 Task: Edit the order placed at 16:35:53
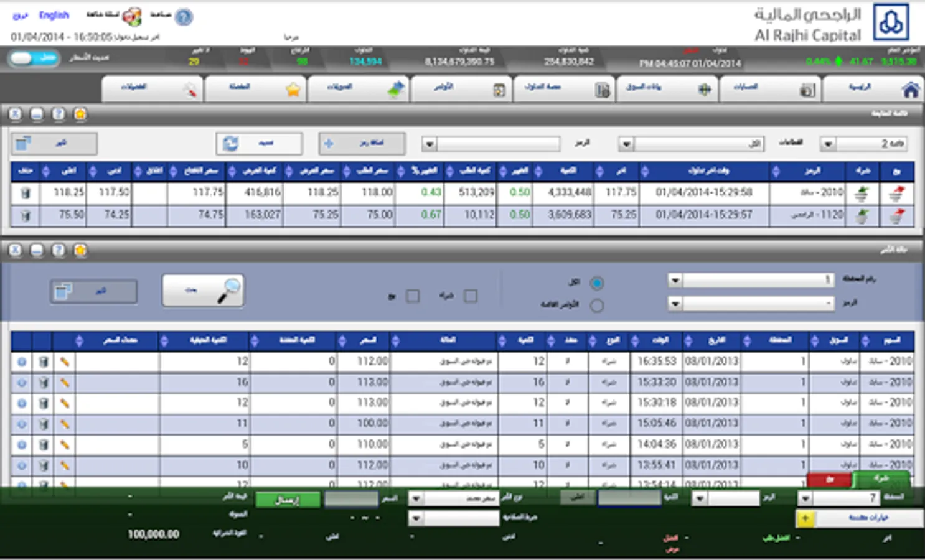pyautogui.click(x=64, y=362)
